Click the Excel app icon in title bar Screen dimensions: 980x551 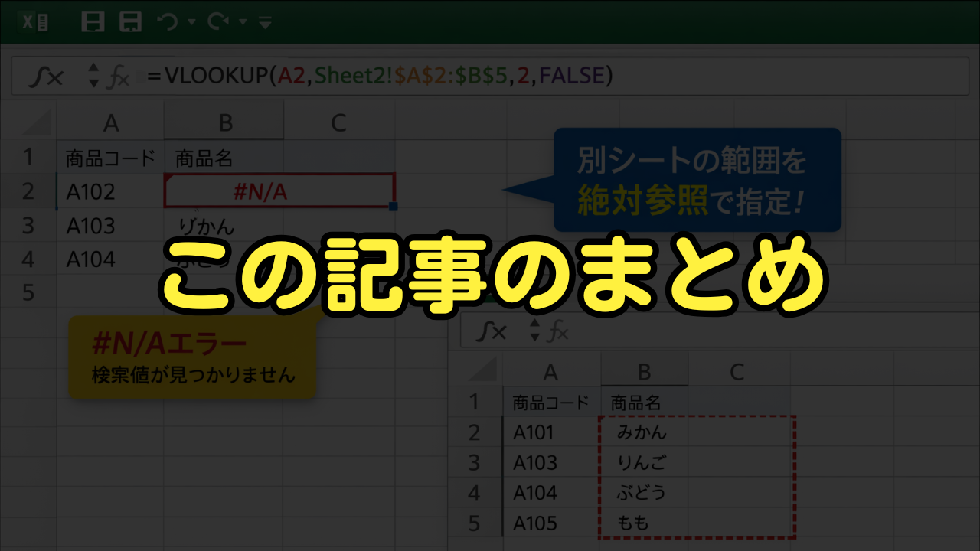(35, 22)
